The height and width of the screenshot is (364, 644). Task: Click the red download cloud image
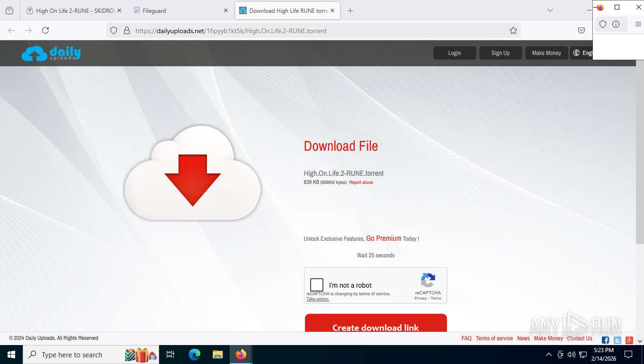coord(192,173)
